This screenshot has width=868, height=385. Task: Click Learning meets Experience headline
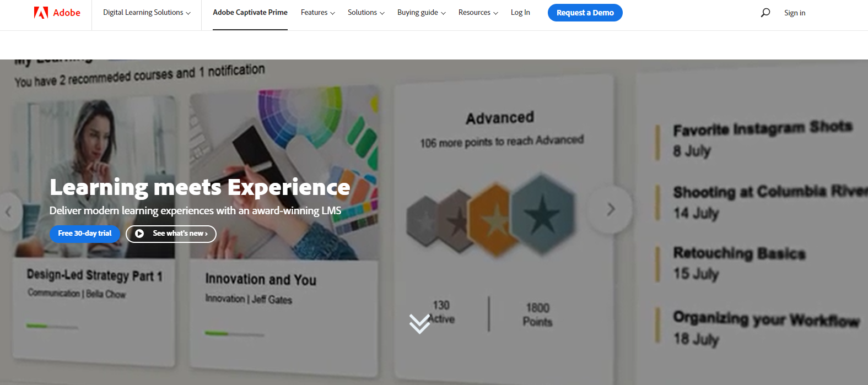click(200, 187)
